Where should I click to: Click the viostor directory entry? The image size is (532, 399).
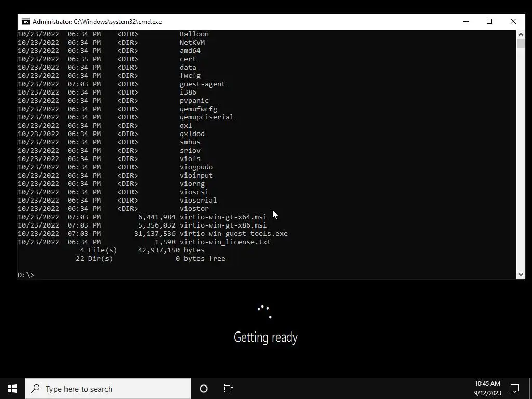click(x=194, y=209)
